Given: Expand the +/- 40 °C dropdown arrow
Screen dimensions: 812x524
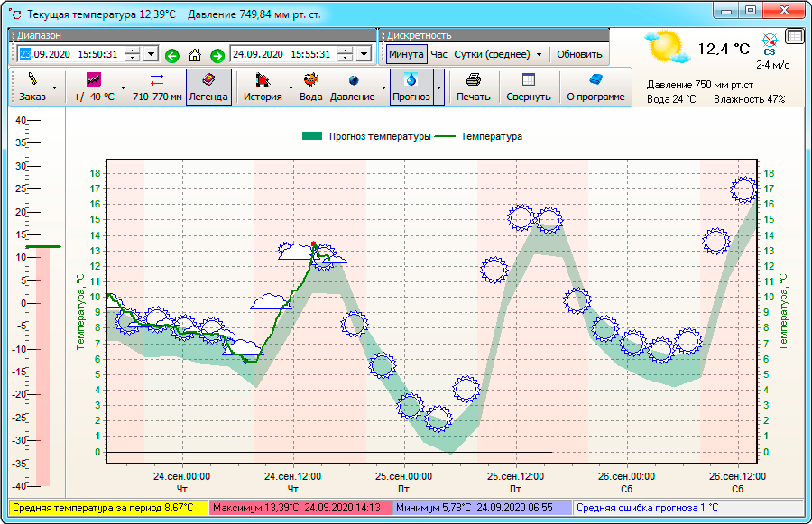Looking at the screenshot, I should (123, 87).
